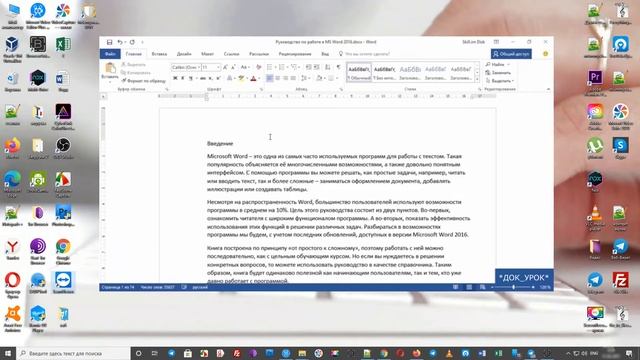The height and width of the screenshot is (360, 640).
Task: Align paragraph to the right
Action: (x=285, y=78)
